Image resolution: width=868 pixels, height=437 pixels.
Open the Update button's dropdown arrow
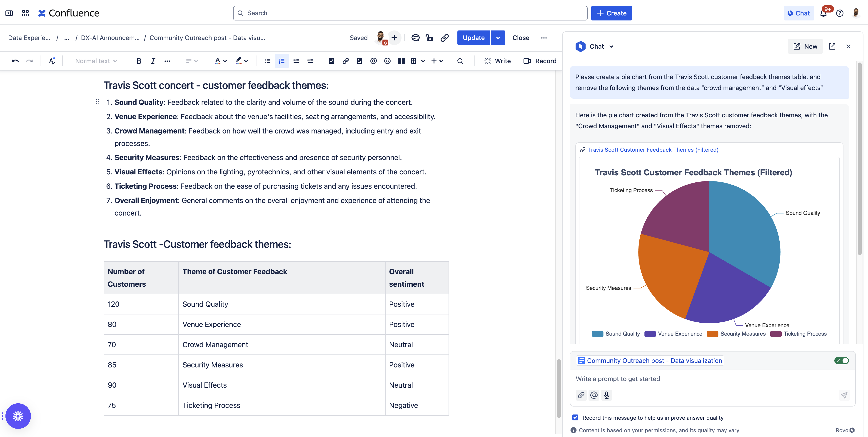click(498, 38)
